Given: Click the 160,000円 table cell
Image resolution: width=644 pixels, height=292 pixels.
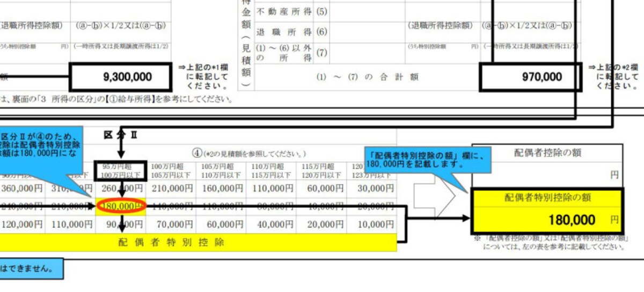Looking at the screenshot, I should [x=221, y=189].
